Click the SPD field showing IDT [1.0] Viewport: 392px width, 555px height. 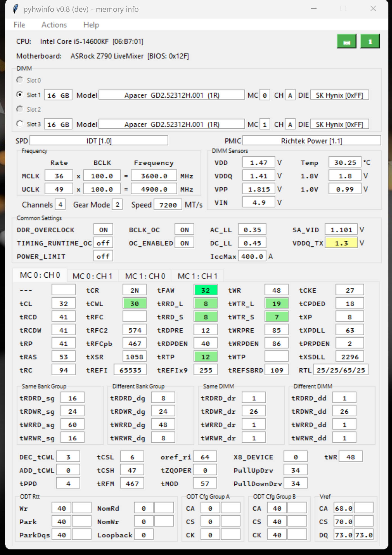point(99,141)
